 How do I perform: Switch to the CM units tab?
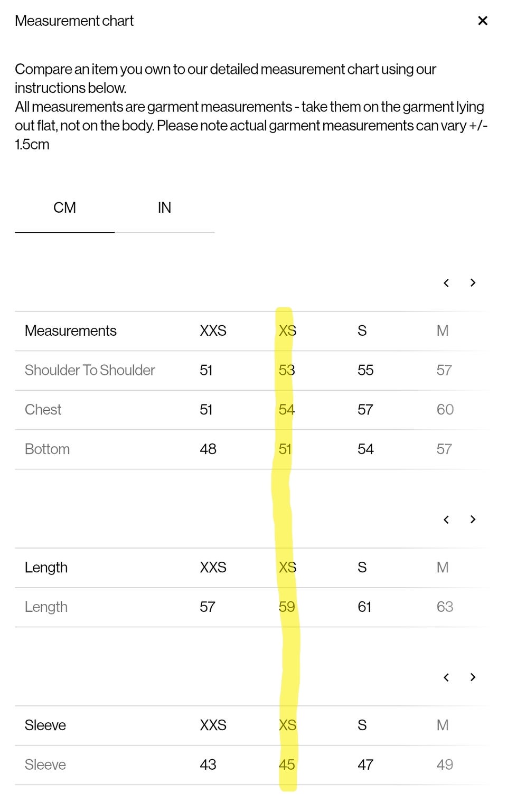[x=64, y=207]
